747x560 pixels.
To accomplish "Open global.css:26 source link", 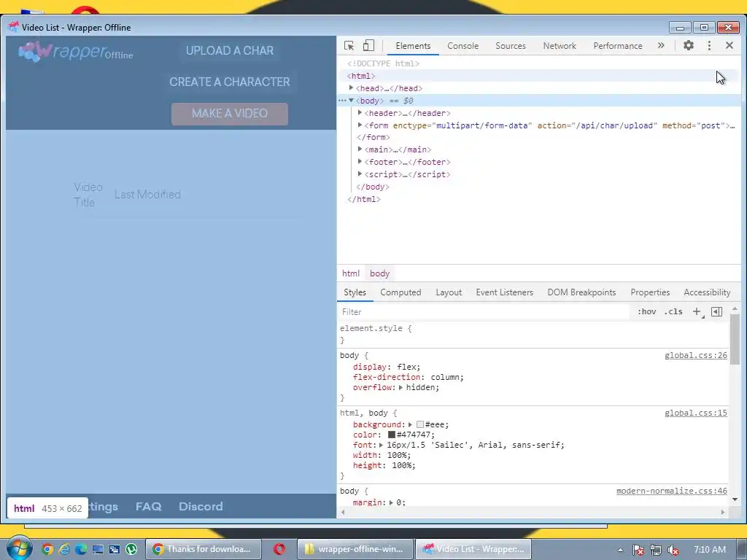I will coord(695,355).
